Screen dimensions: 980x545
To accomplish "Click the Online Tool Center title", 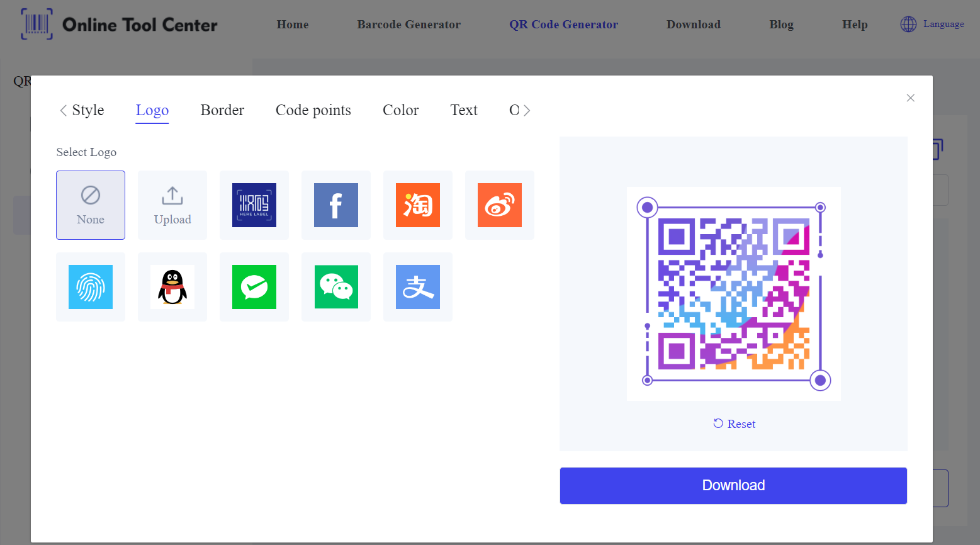I will point(140,25).
